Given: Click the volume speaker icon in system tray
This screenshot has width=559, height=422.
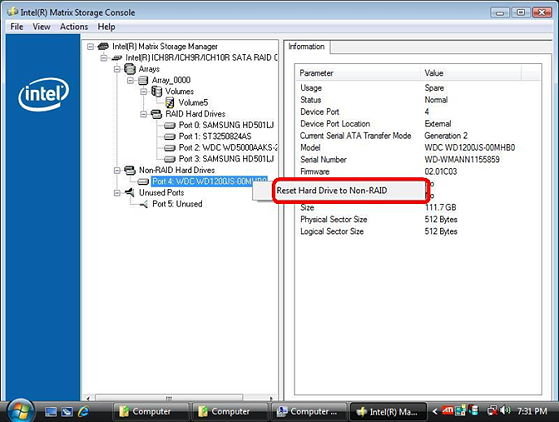Looking at the screenshot, I should point(504,411).
